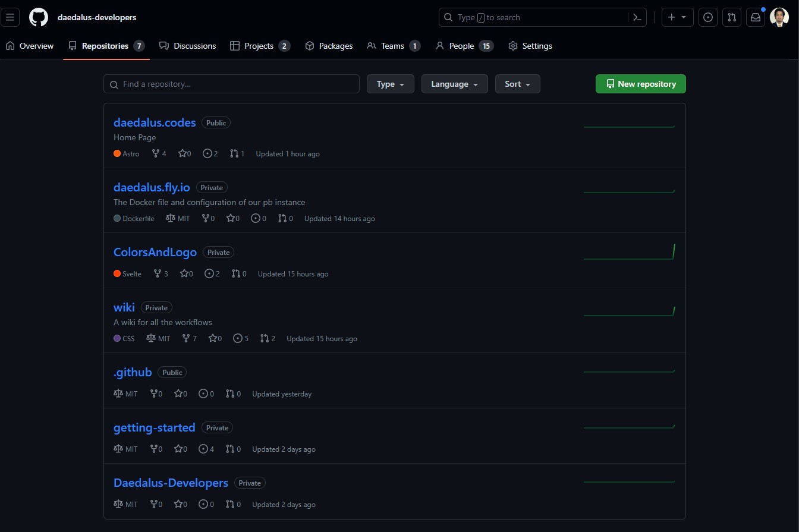Switch to the Discussions tab
Image resolution: width=799 pixels, height=532 pixels.
[x=187, y=46]
